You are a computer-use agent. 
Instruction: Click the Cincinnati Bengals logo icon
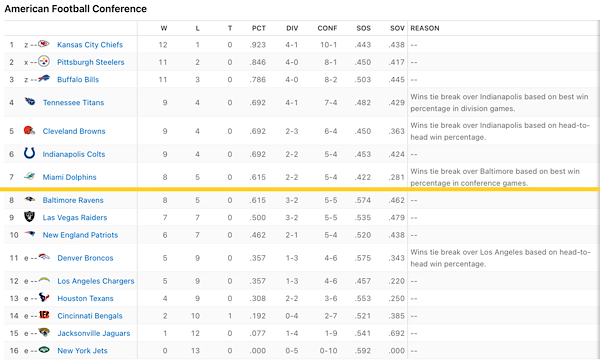(44, 315)
